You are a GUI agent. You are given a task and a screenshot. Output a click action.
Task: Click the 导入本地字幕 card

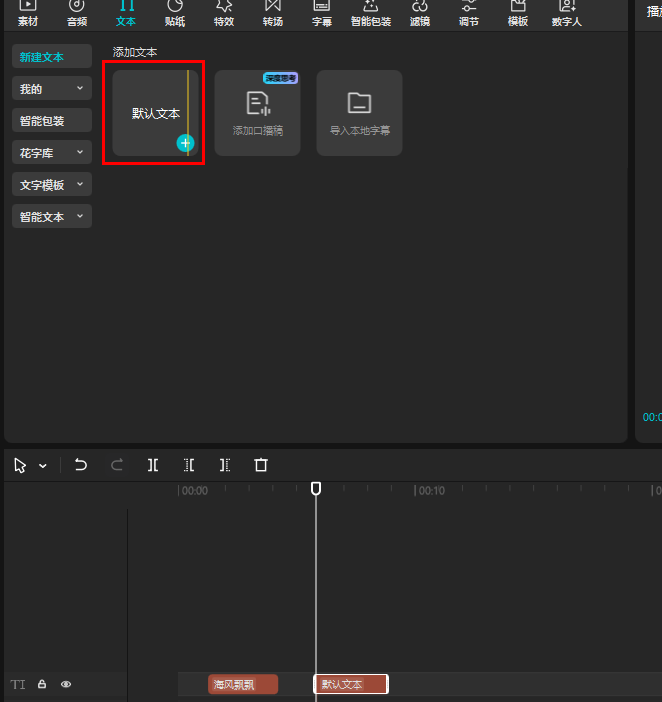pyautogui.click(x=359, y=113)
